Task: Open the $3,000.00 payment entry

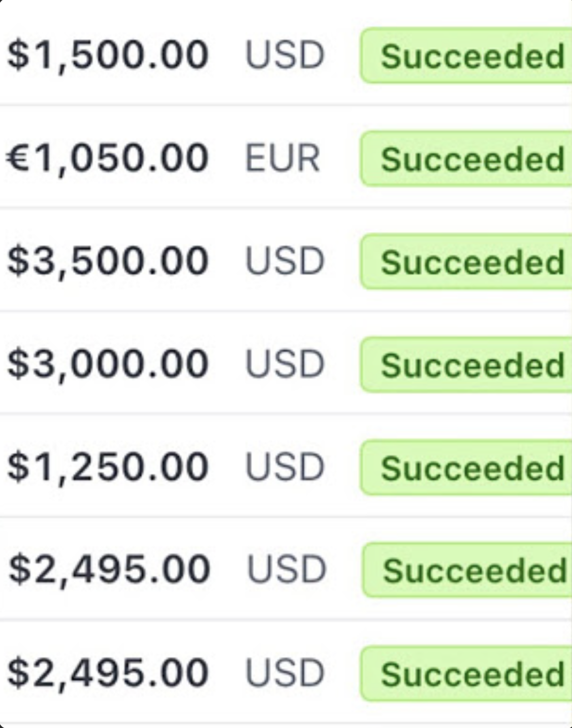Action: 108,364
